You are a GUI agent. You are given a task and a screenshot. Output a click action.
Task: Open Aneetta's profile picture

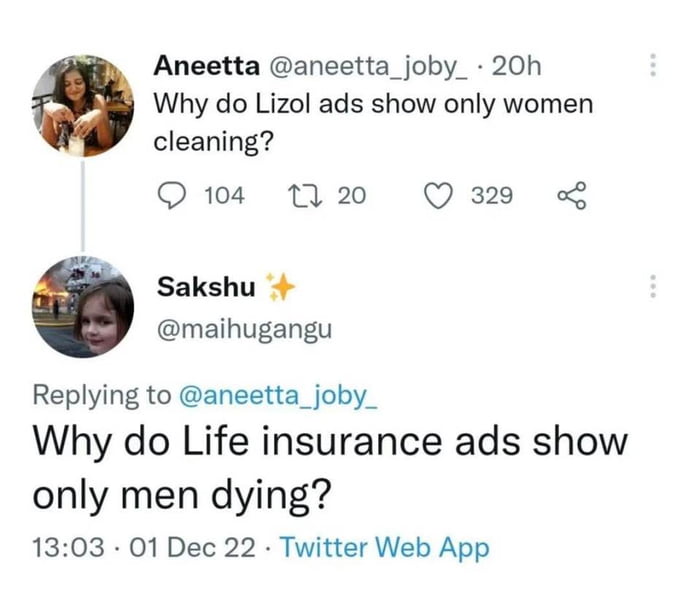(82, 106)
